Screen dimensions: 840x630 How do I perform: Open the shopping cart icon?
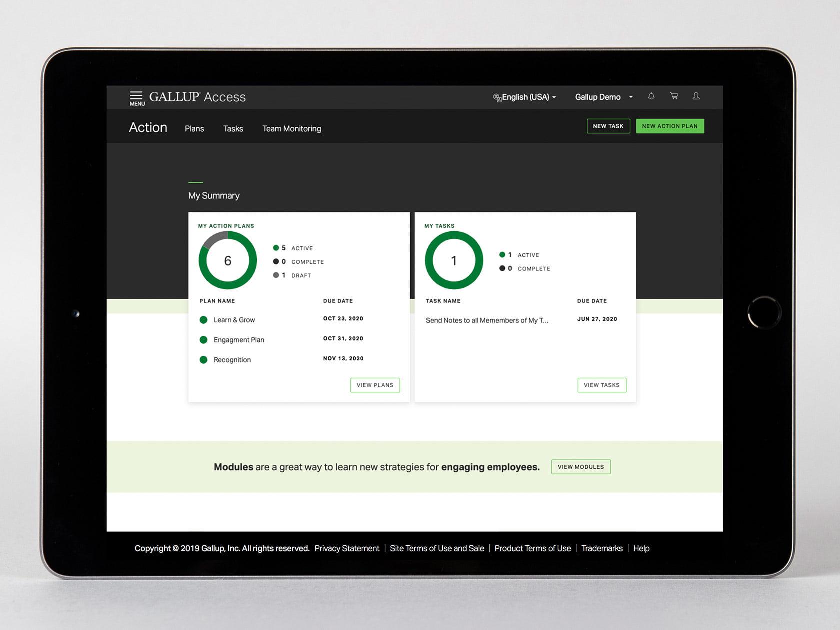point(673,96)
